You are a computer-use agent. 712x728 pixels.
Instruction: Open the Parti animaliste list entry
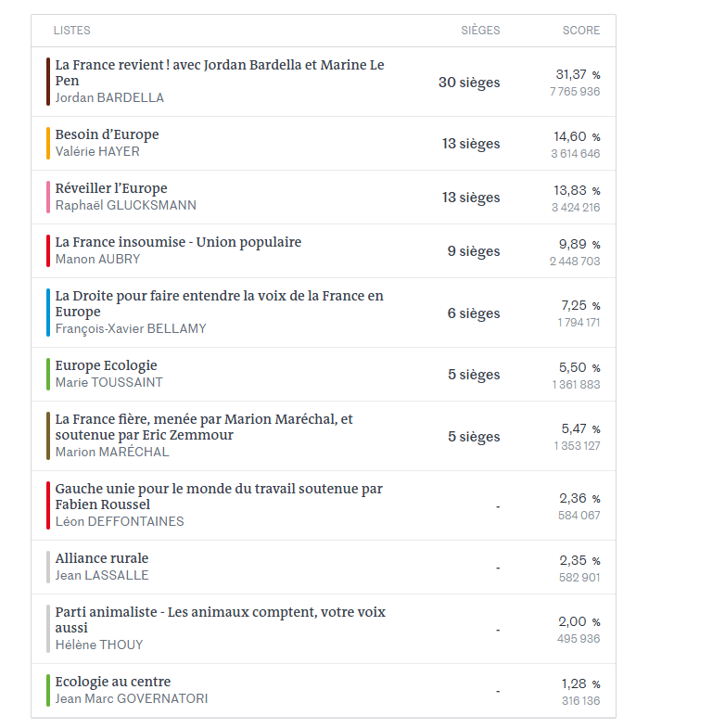324,629
